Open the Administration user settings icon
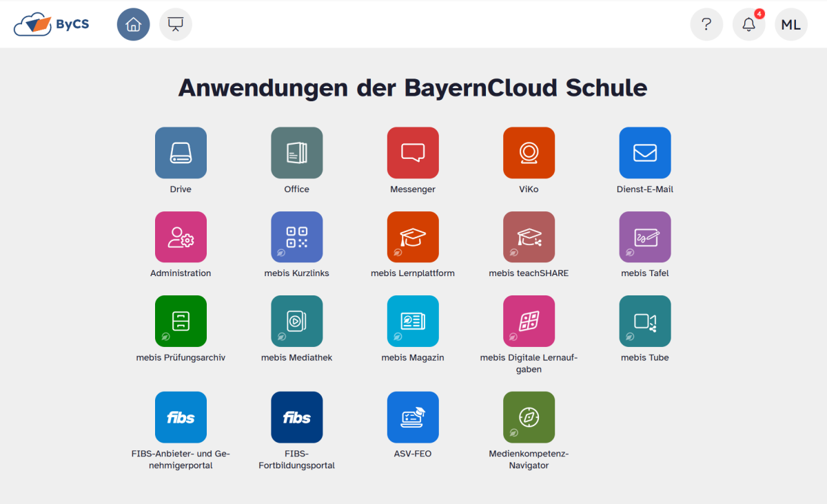Image resolution: width=827 pixels, height=504 pixels. (x=181, y=237)
